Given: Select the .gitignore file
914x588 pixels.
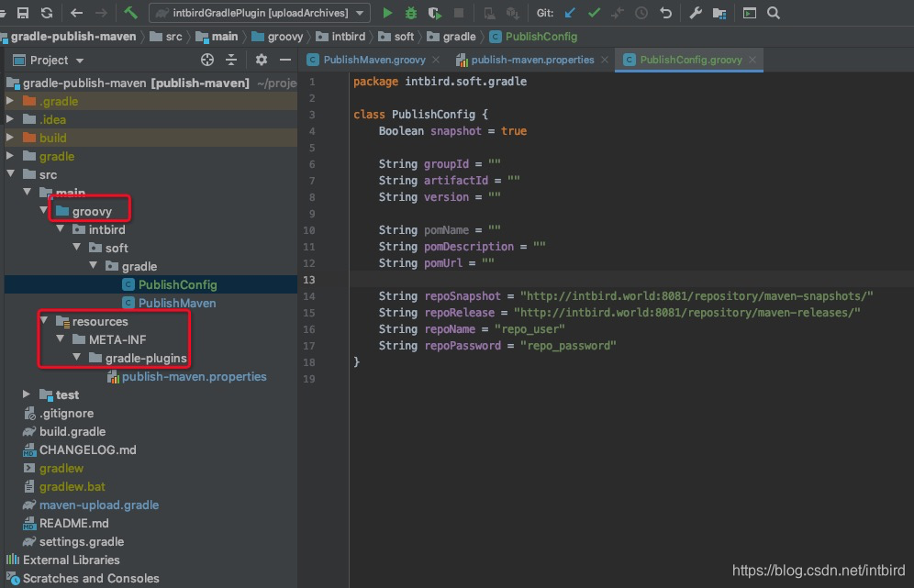Looking at the screenshot, I should 59,413.
